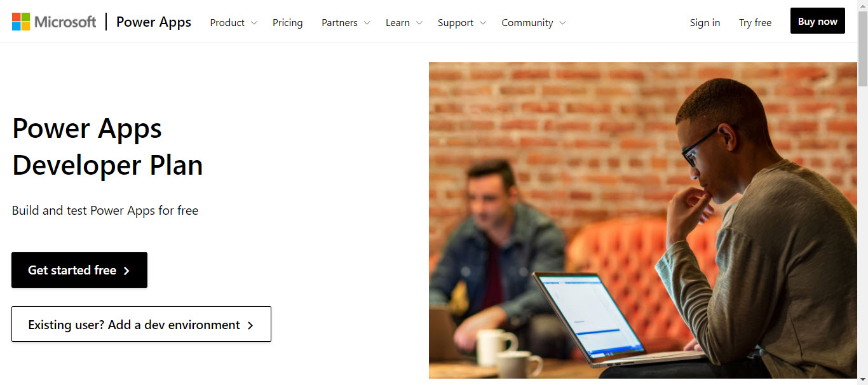This screenshot has height=385, width=868.
Task: Click the Buy now button
Action: (818, 21)
